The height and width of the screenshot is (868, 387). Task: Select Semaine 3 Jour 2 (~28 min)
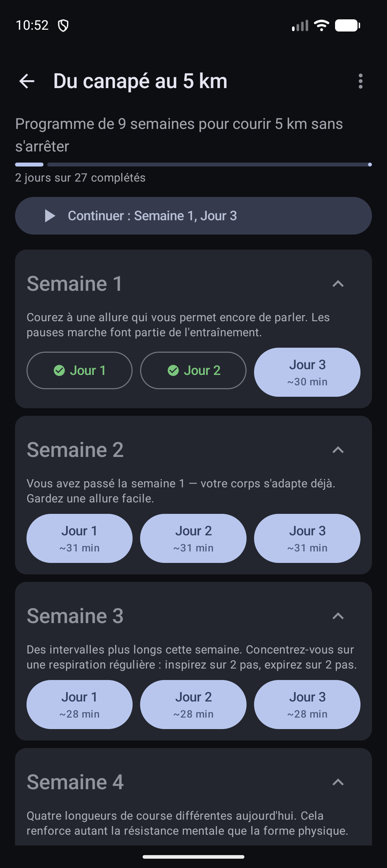(193, 705)
